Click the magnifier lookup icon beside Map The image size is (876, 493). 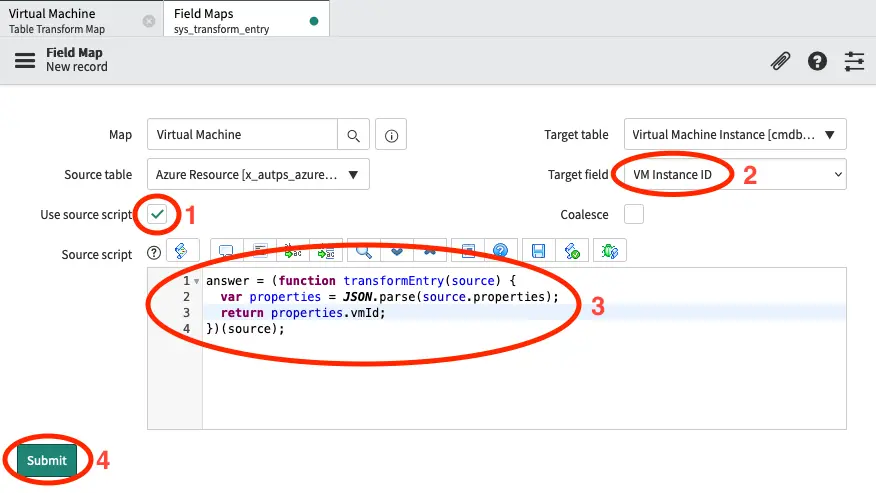(x=353, y=135)
